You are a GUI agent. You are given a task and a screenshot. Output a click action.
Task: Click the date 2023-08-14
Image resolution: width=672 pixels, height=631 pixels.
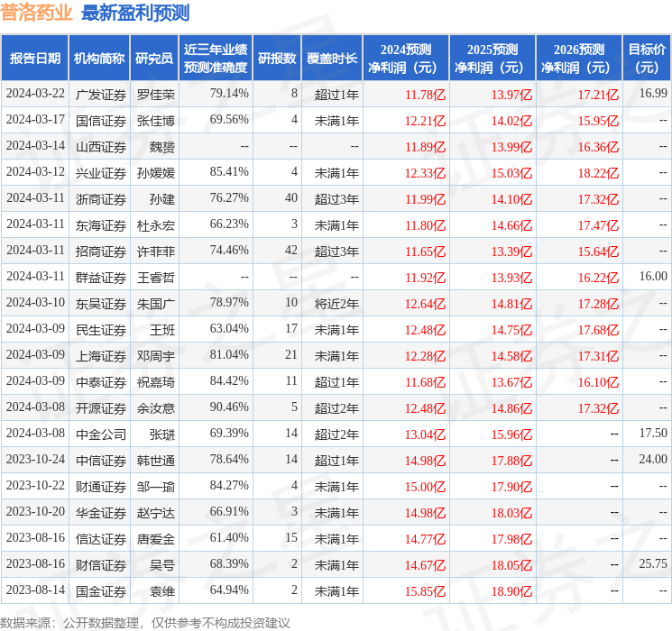(x=35, y=590)
